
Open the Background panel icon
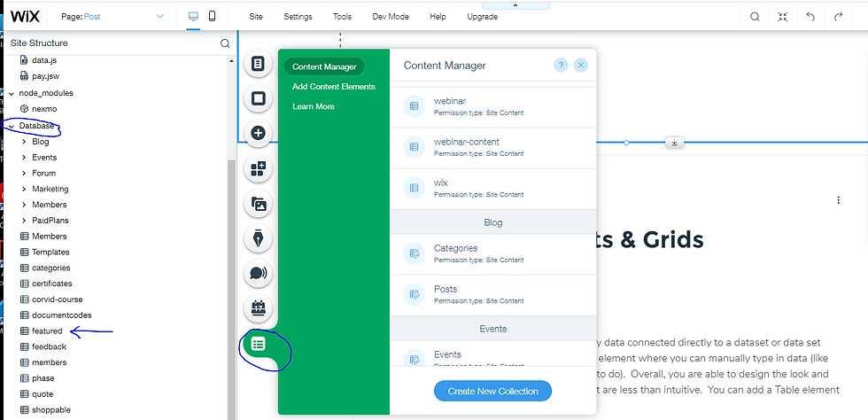coord(258,98)
